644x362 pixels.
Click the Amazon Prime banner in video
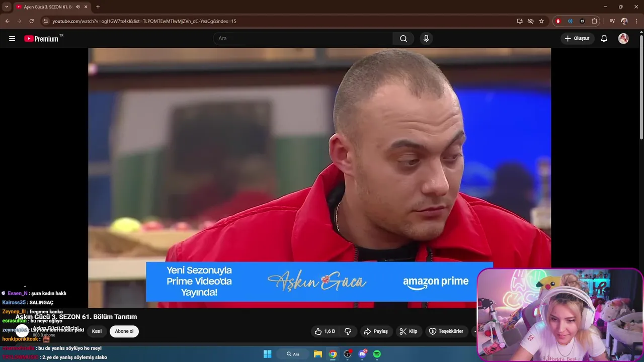pos(319,282)
